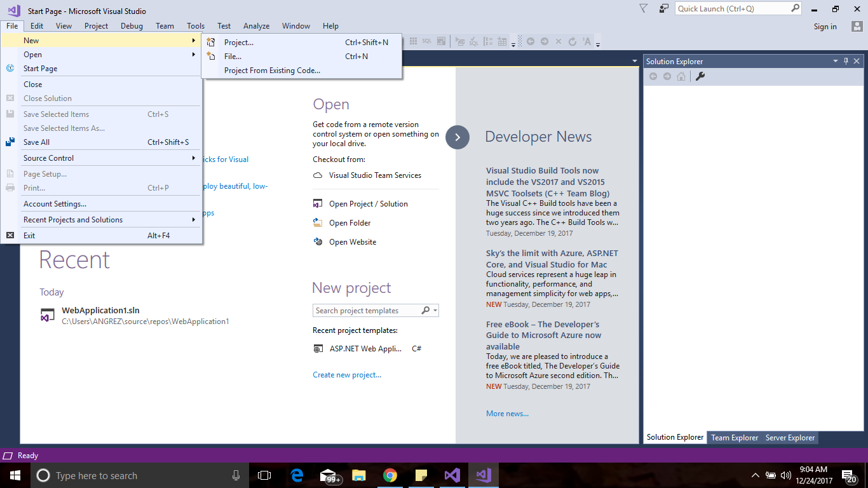Click Open Folder link
Viewport: 868px width, 488px height.
[350, 223]
